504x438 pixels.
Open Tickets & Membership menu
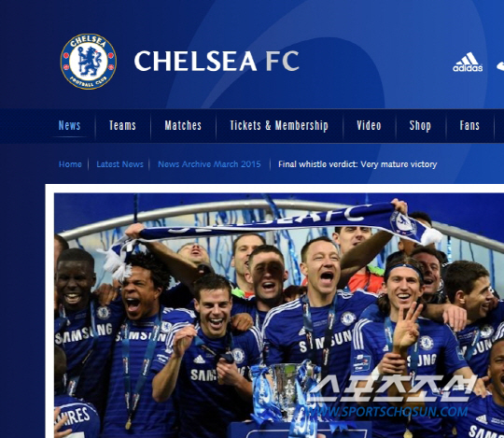click(x=279, y=125)
